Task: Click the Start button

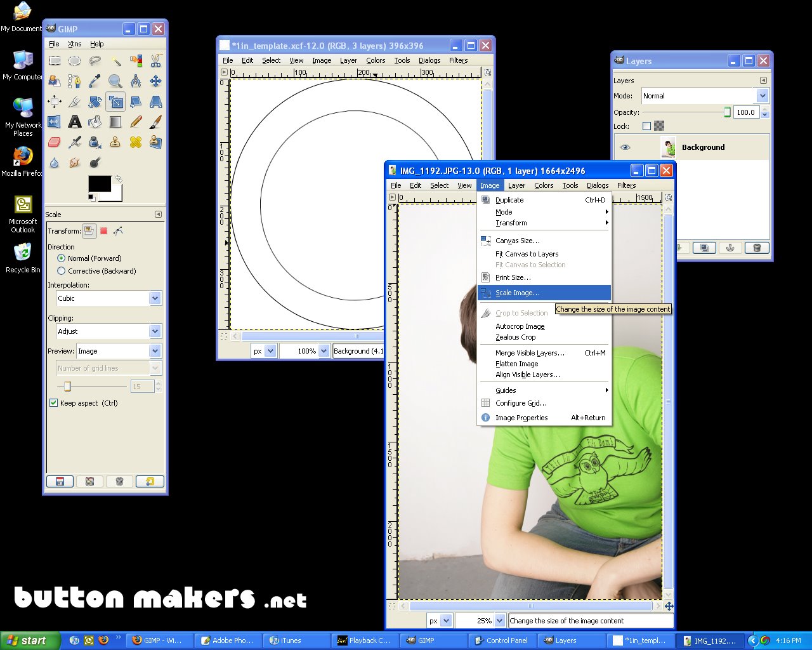Action: tap(30, 640)
